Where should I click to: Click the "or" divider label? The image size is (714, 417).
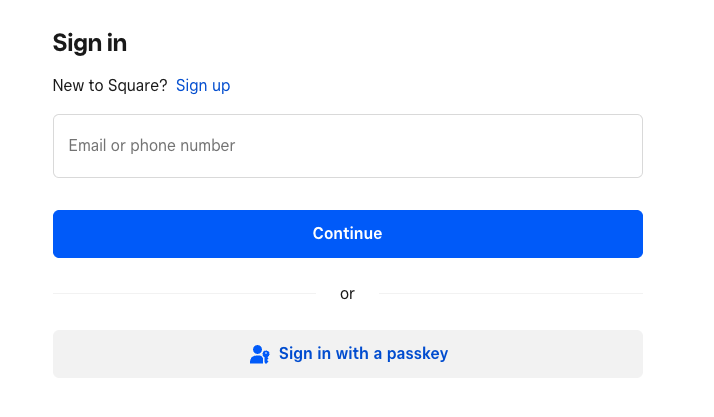(347, 294)
